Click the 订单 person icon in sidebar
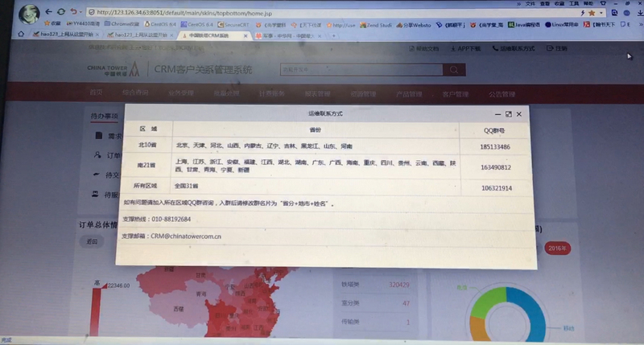The width and height of the screenshot is (644, 345). click(x=97, y=155)
